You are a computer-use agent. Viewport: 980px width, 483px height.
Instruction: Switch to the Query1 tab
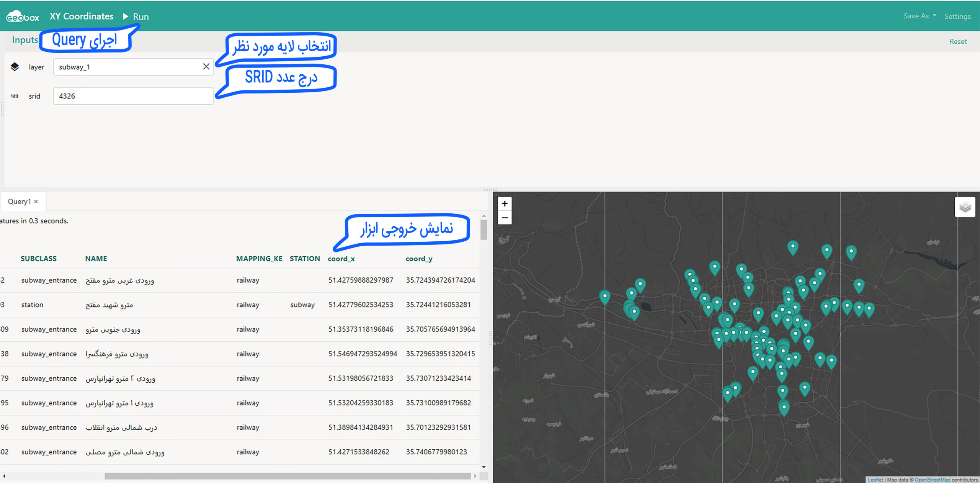tap(19, 201)
